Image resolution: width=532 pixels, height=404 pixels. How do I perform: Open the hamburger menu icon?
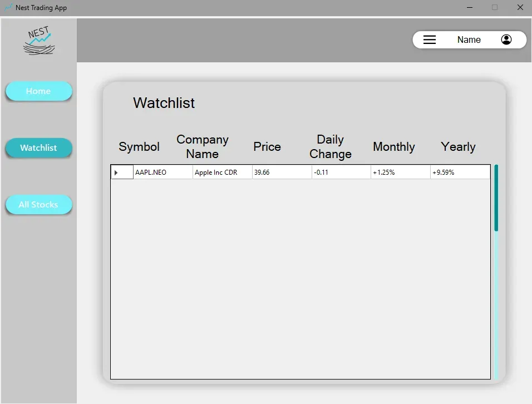(429, 40)
